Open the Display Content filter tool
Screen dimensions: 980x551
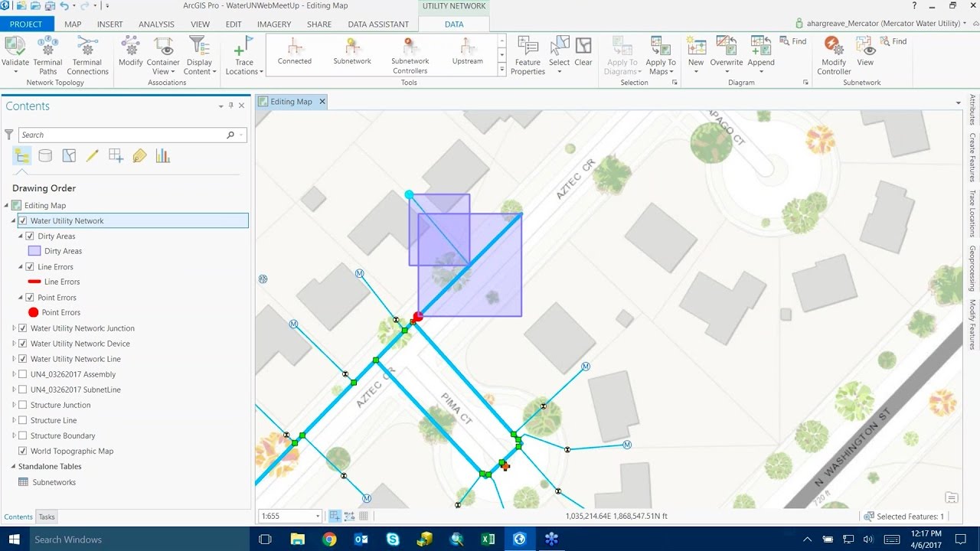(x=199, y=55)
